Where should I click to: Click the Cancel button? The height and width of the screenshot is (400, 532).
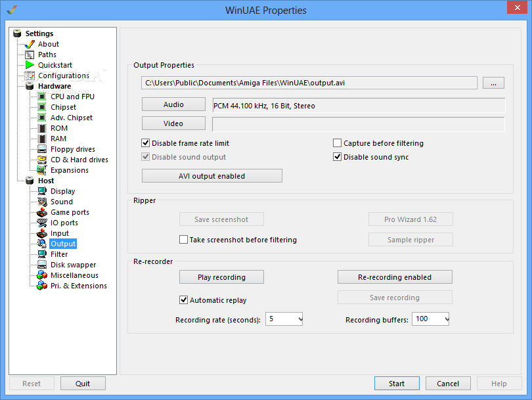(x=448, y=384)
